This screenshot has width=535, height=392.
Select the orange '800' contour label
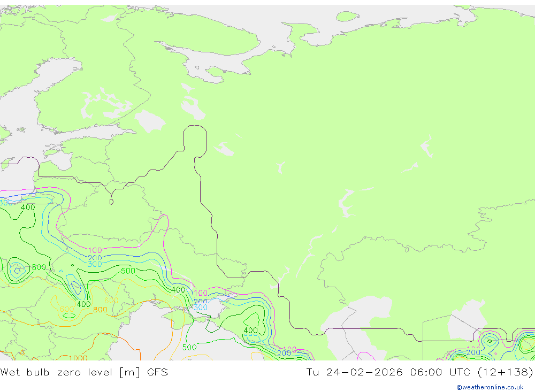(x=100, y=310)
